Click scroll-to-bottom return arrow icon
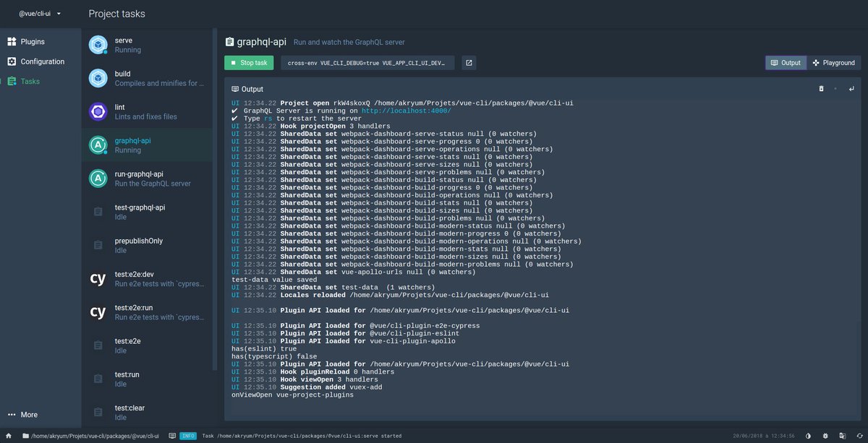868x443 pixels. [851, 89]
